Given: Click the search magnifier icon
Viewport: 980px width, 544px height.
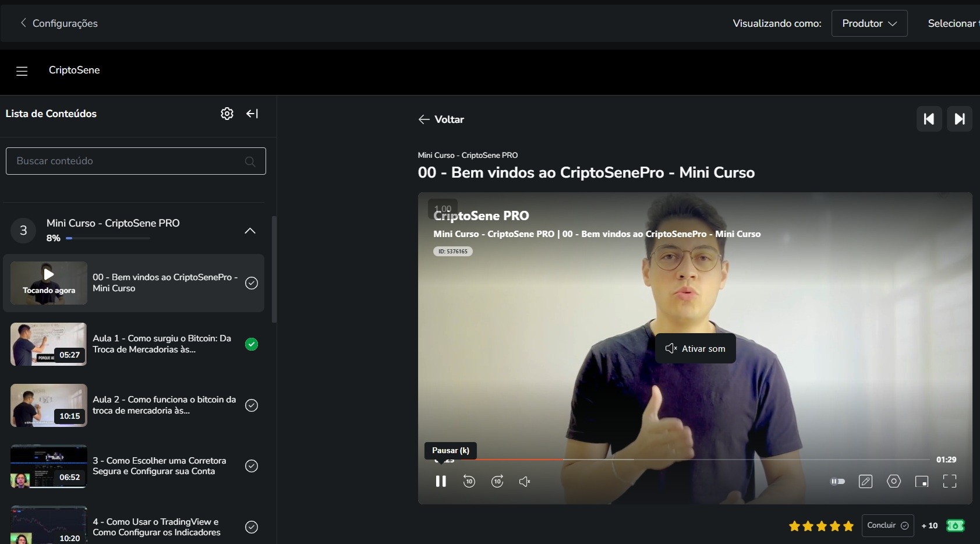Looking at the screenshot, I should (250, 161).
